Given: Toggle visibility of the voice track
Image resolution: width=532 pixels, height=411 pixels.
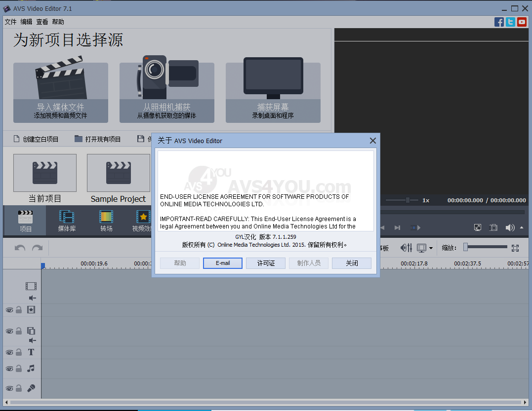Looking at the screenshot, I should [9, 388].
